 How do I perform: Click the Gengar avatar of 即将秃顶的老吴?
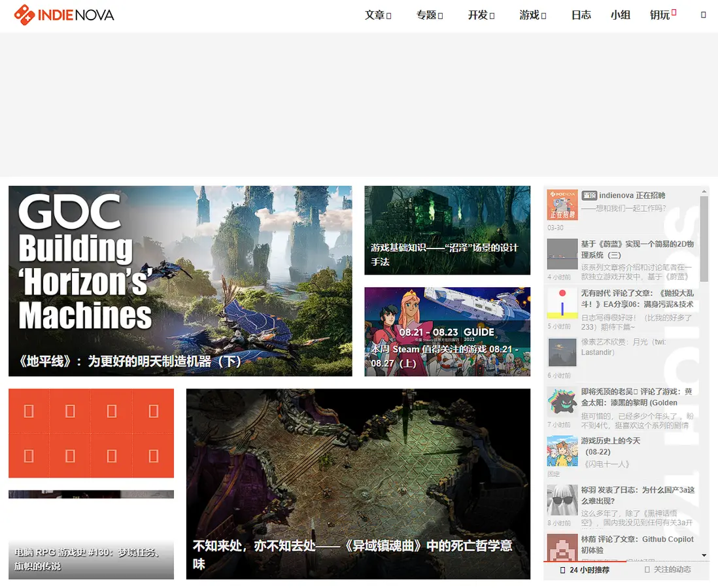pyautogui.click(x=562, y=402)
